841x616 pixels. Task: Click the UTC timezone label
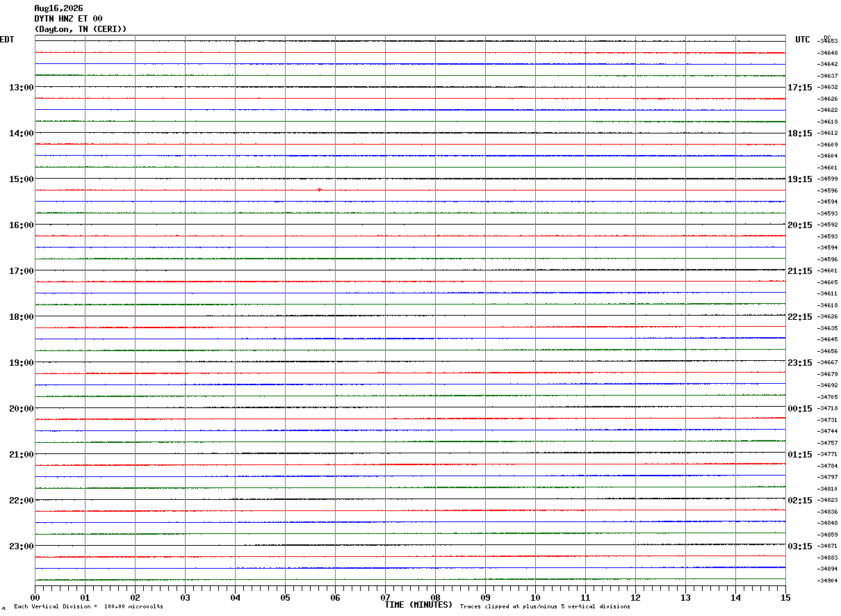click(803, 40)
